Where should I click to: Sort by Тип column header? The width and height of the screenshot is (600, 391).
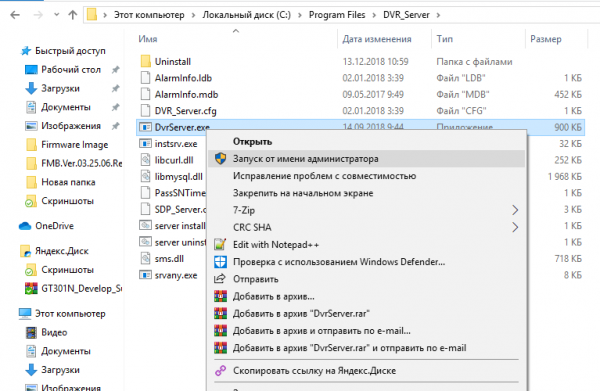pyautogui.click(x=445, y=39)
